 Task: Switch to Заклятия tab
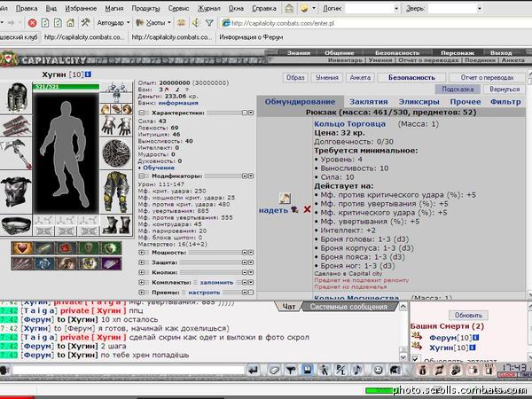369,102
